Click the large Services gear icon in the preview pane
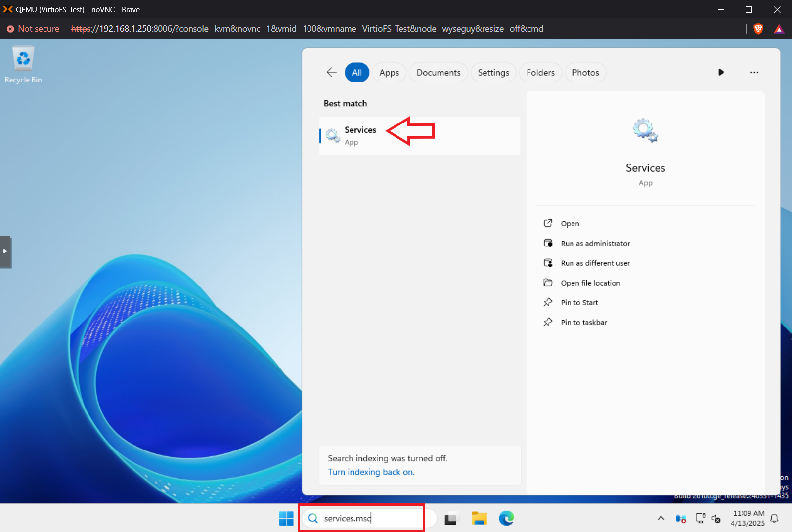 tap(645, 130)
